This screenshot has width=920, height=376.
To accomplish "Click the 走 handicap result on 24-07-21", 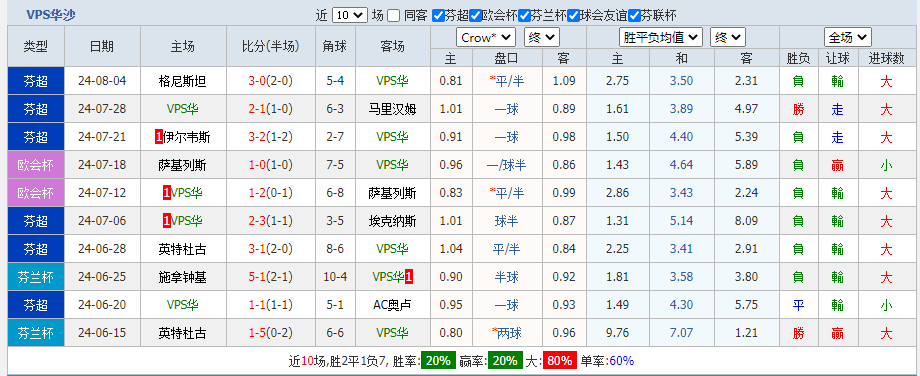I will point(837,137).
